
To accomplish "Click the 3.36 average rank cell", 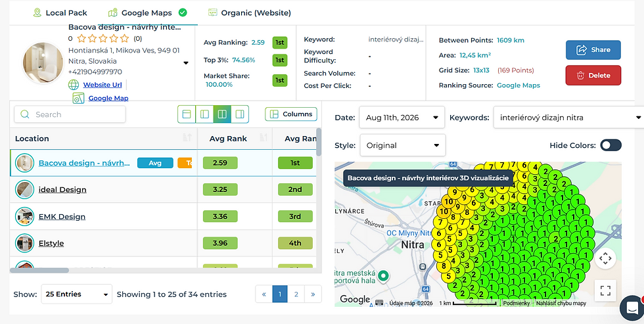I will pos(220,216).
